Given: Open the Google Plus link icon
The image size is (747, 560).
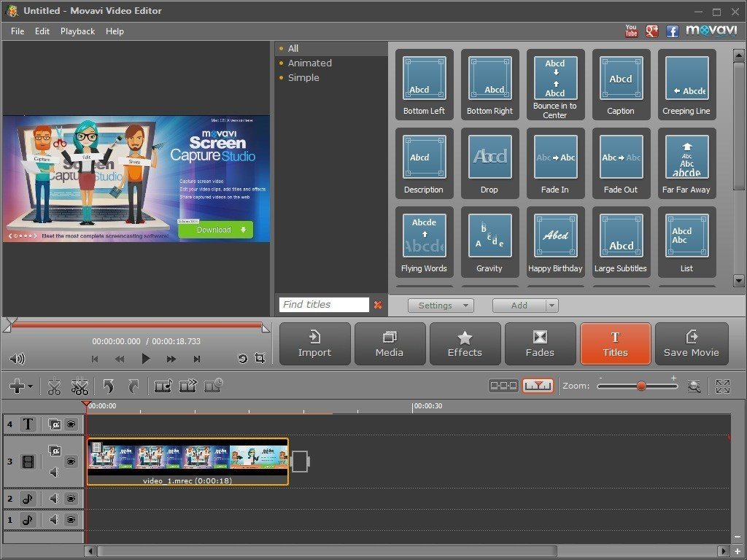Looking at the screenshot, I should coord(651,31).
